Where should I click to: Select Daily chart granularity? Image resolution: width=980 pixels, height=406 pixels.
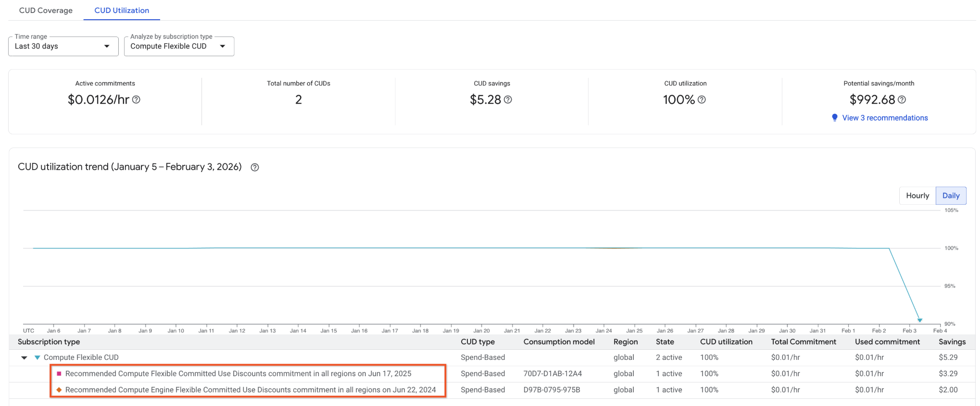pyautogui.click(x=951, y=196)
